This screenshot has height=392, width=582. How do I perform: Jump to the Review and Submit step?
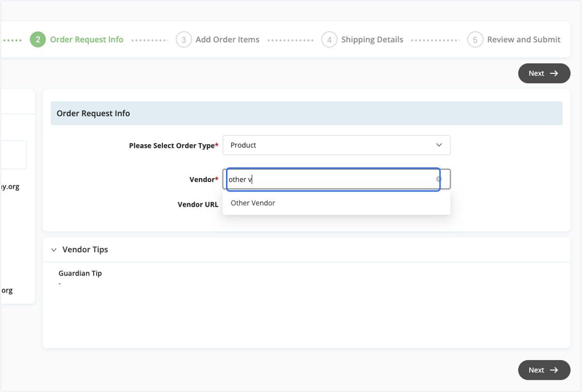pyautogui.click(x=524, y=40)
